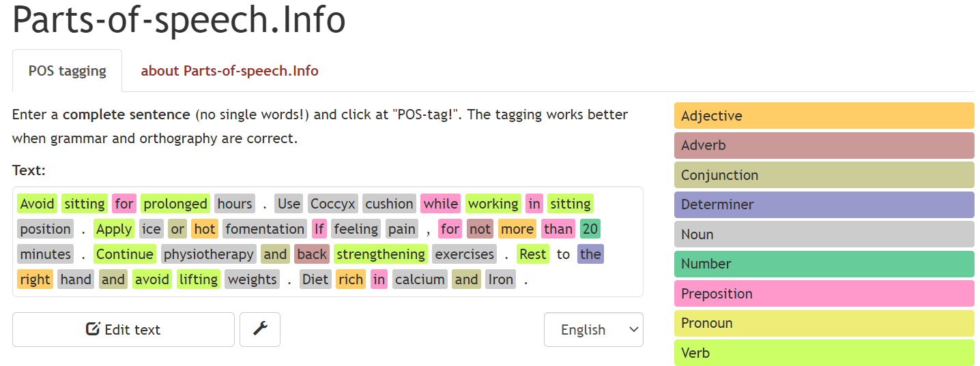Open the about Parts-of-speech.Info tab
This screenshot has width=980, height=366.
[x=229, y=71]
